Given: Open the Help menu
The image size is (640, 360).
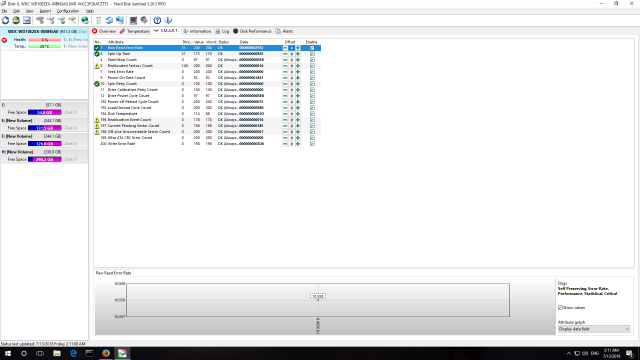Looking at the screenshot, I should [x=90, y=11].
